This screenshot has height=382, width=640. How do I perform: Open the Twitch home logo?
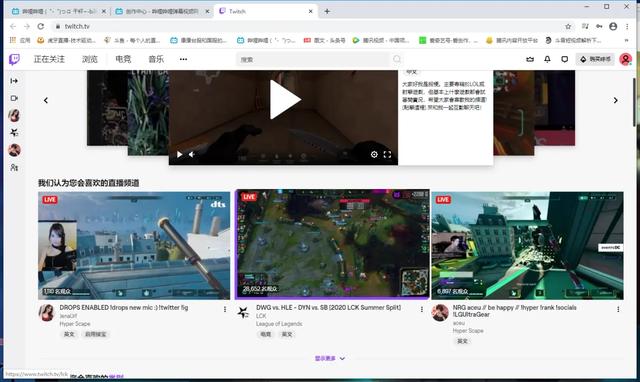click(x=14, y=60)
